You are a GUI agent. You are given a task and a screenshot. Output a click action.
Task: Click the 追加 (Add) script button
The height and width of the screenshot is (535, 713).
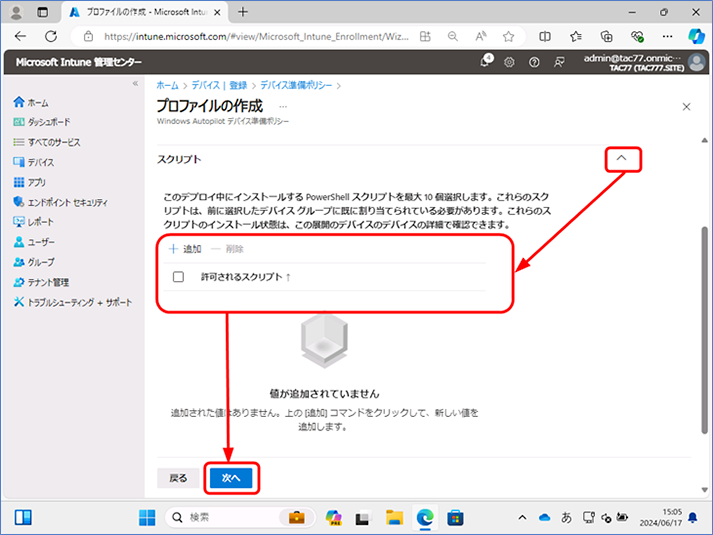click(185, 249)
